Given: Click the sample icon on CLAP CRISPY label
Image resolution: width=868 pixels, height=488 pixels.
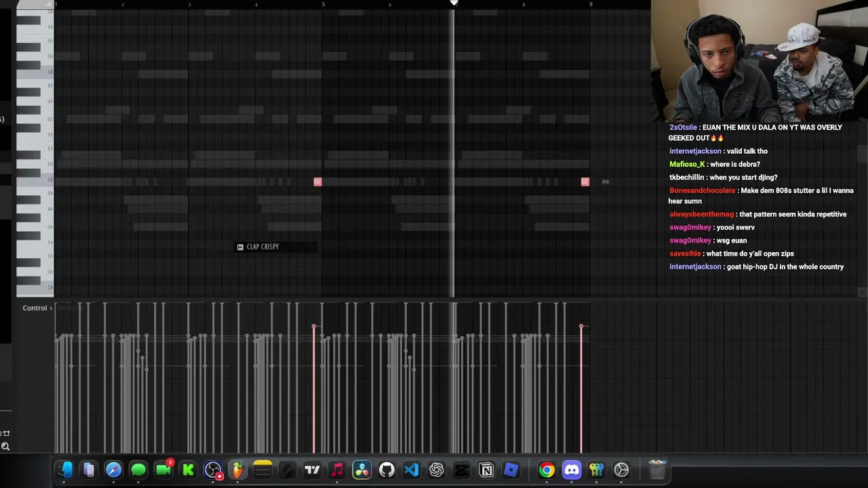Looking at the screenshot, I should tap(240, 247).
